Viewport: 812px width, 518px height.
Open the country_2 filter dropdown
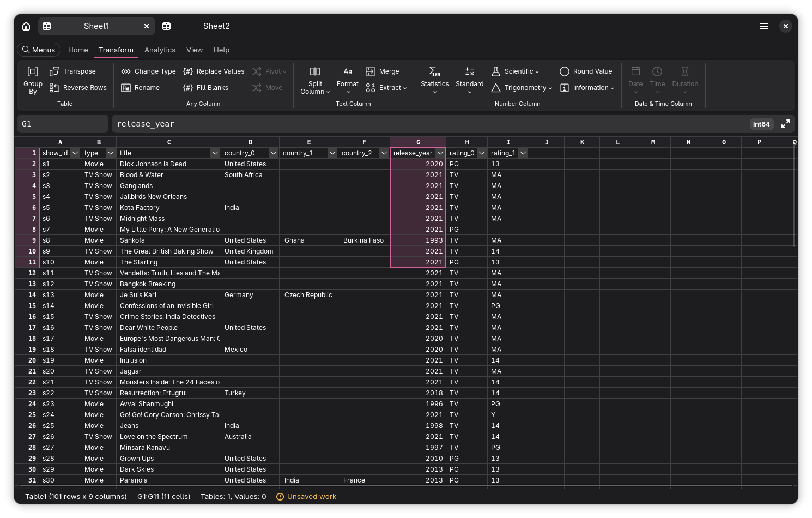(384, 153)
